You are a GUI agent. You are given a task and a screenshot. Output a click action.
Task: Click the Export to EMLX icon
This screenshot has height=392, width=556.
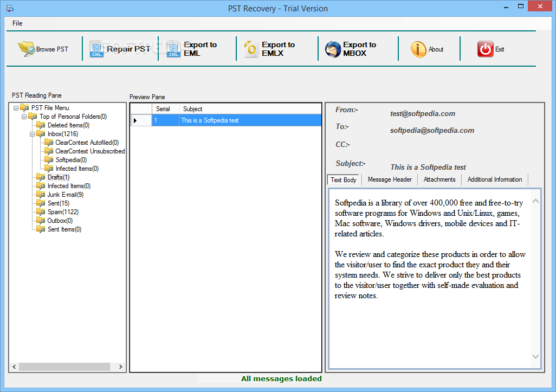(x=251, y=49)
